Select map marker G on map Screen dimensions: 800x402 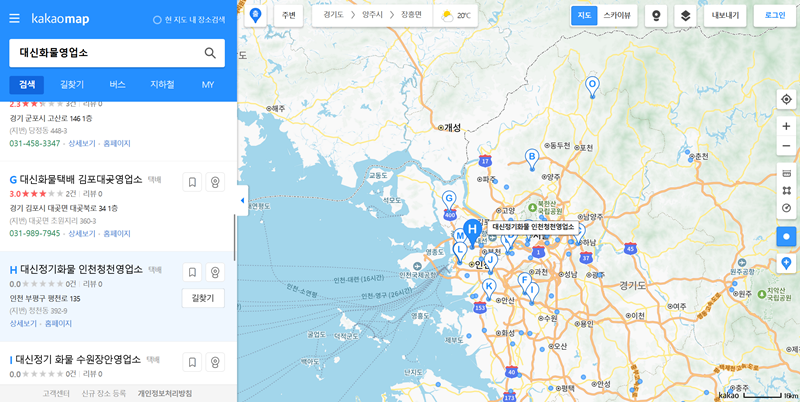coord(449,200)
